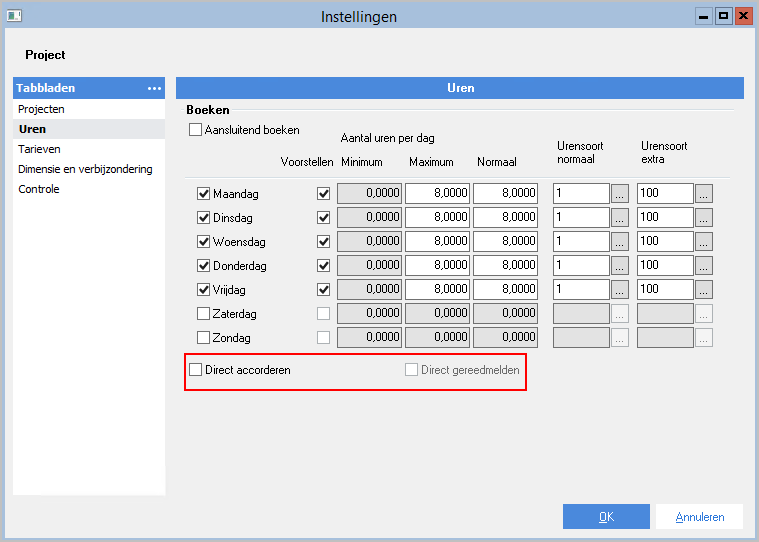Browse Urensoort extra for Dinsdag
This screenshot has height=542, width=759.
point(704,218)
